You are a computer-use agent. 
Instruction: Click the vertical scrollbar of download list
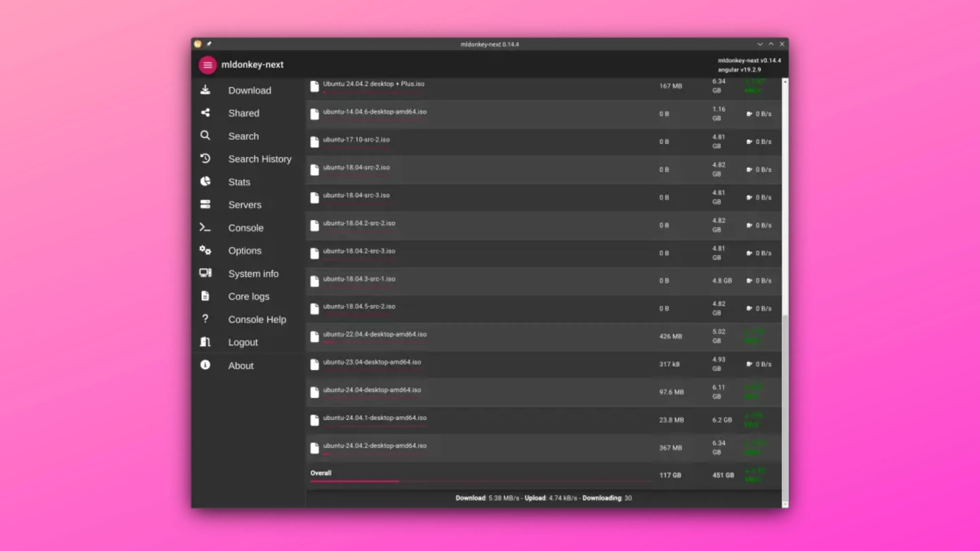[785, 293]
